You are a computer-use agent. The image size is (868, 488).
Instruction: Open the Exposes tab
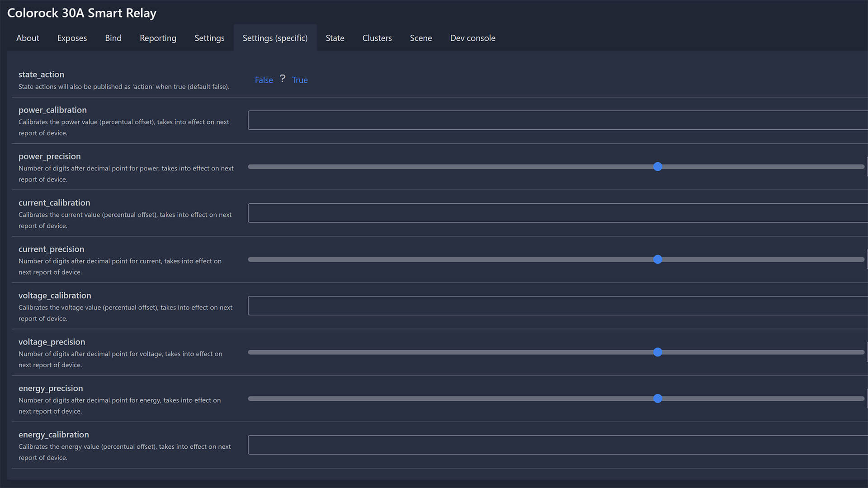tap(71, 38)
